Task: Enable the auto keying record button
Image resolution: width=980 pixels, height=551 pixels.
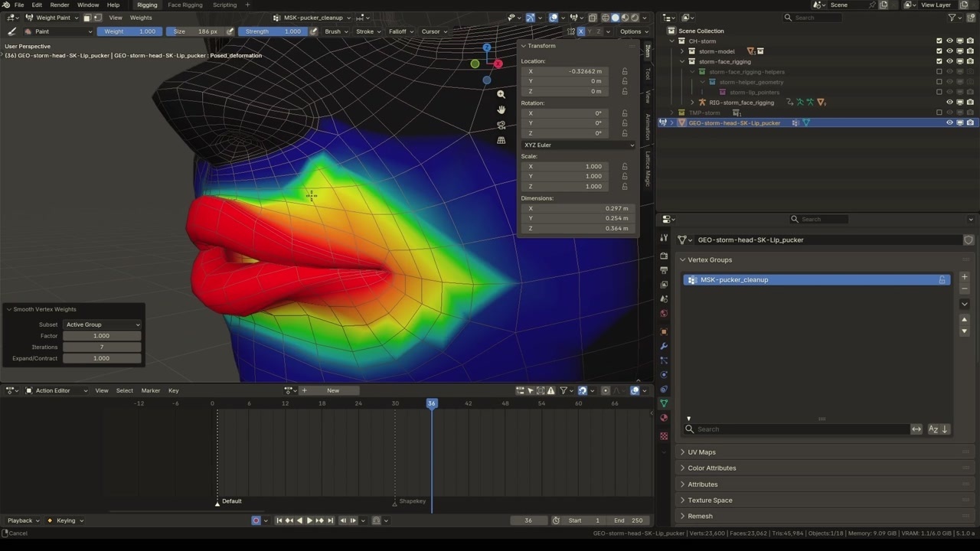Action: [256, 520]
